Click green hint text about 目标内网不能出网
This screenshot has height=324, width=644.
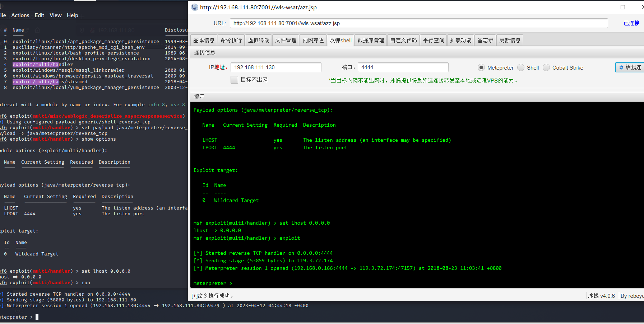pos(423,80)
